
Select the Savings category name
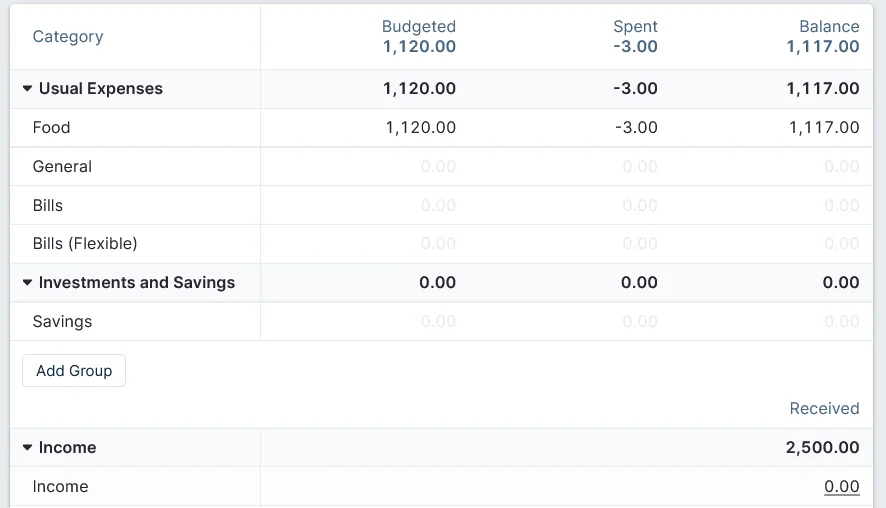(x=62, y=322)
